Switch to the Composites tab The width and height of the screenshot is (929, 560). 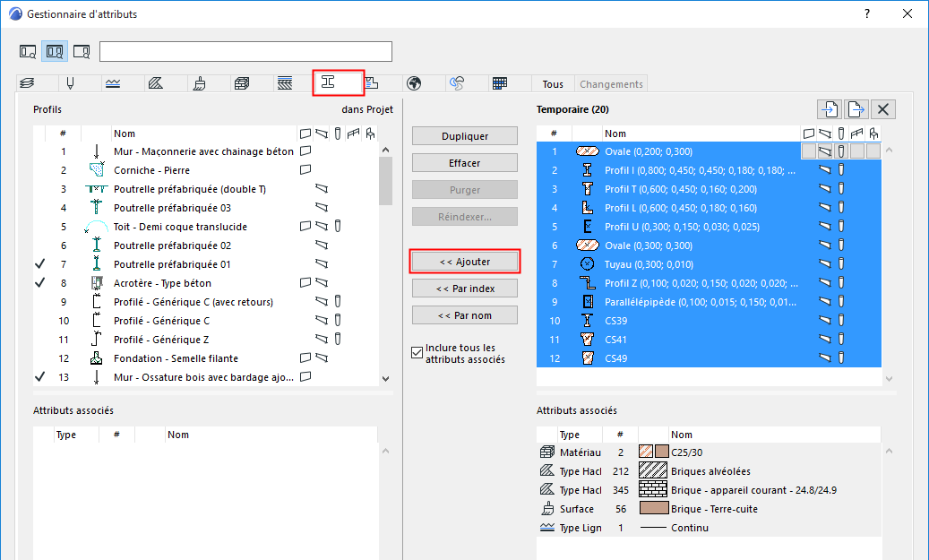[285, 83]
